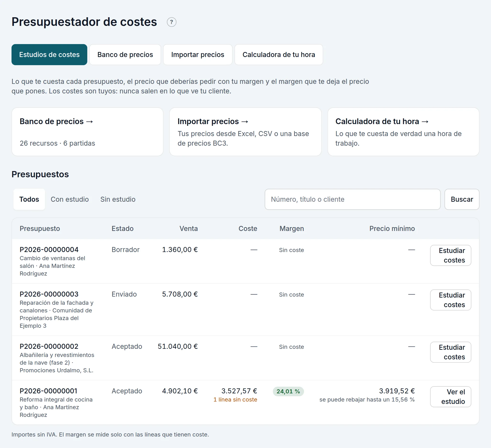This screenshot has height=448, width=491.
Task: Click the rebajar hasta un 15,56 % note
Action: 367,400
